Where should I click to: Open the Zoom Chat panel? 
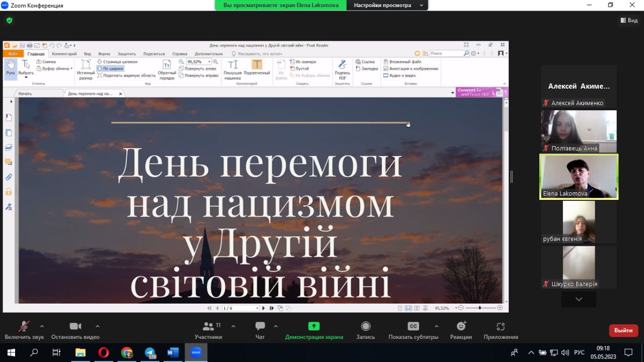(260, 330)
